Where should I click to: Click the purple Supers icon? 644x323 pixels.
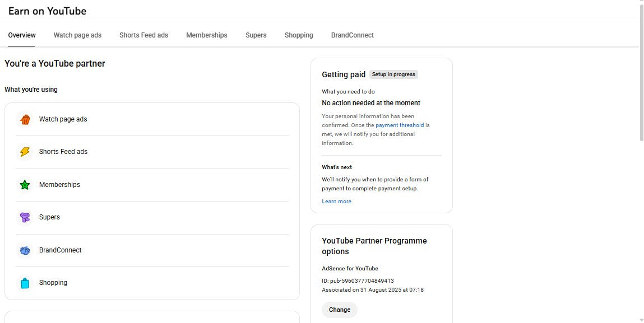[x=25, y=217]
